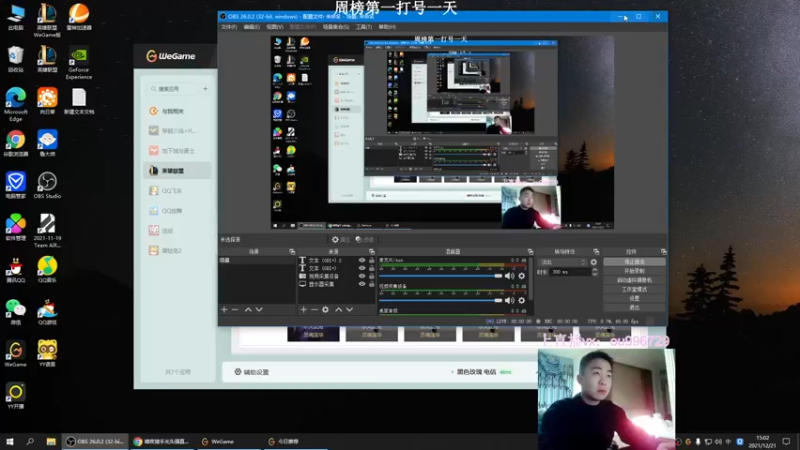Open the QQ Music desktop shortcut
Image resolution: width=800 pixels, height=450 pixels.
(47, 269)
